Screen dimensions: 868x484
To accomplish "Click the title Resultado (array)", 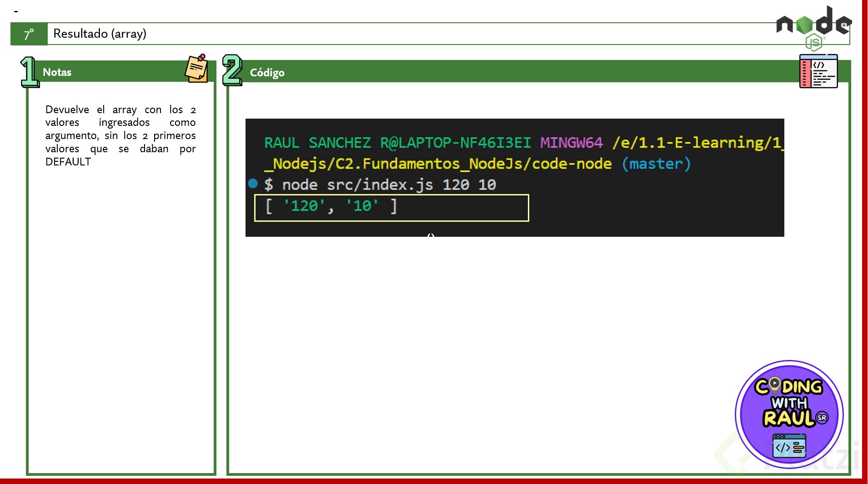I will click(100, 34).
